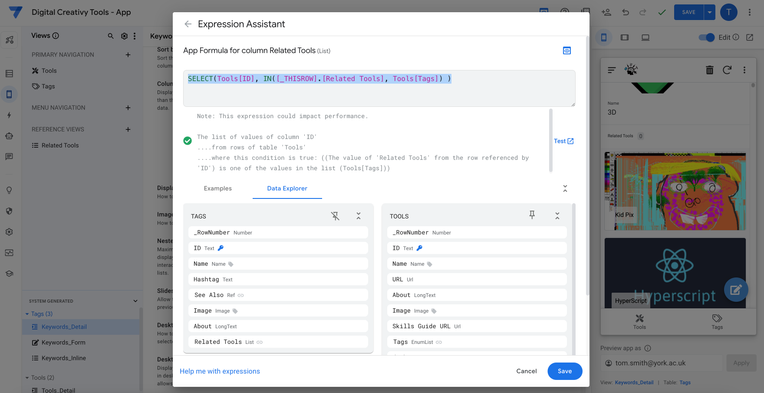Viewport: 764px width, 393px height.
Task: Select tablet preview mode
Action: tap(624, 37)
